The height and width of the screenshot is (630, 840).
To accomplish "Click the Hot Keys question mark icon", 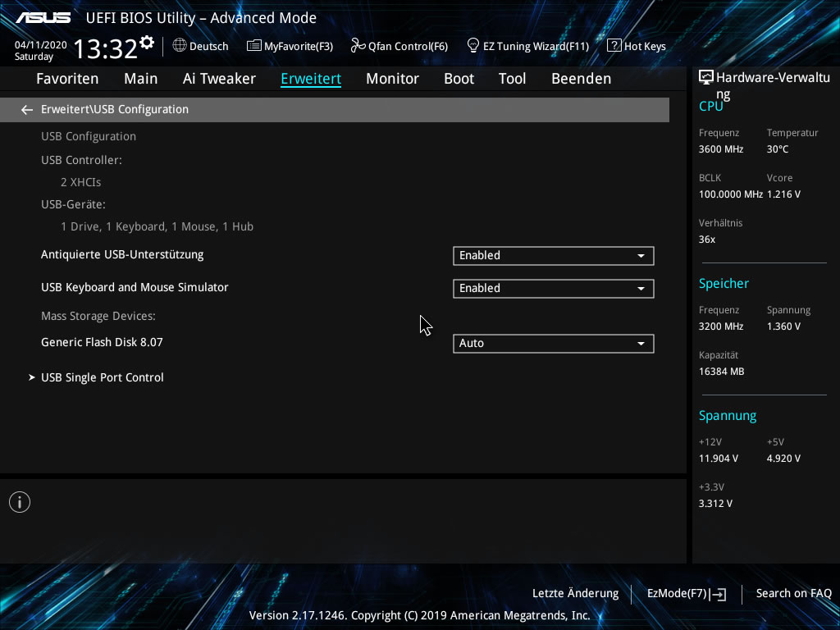I will tap(614, 46).
